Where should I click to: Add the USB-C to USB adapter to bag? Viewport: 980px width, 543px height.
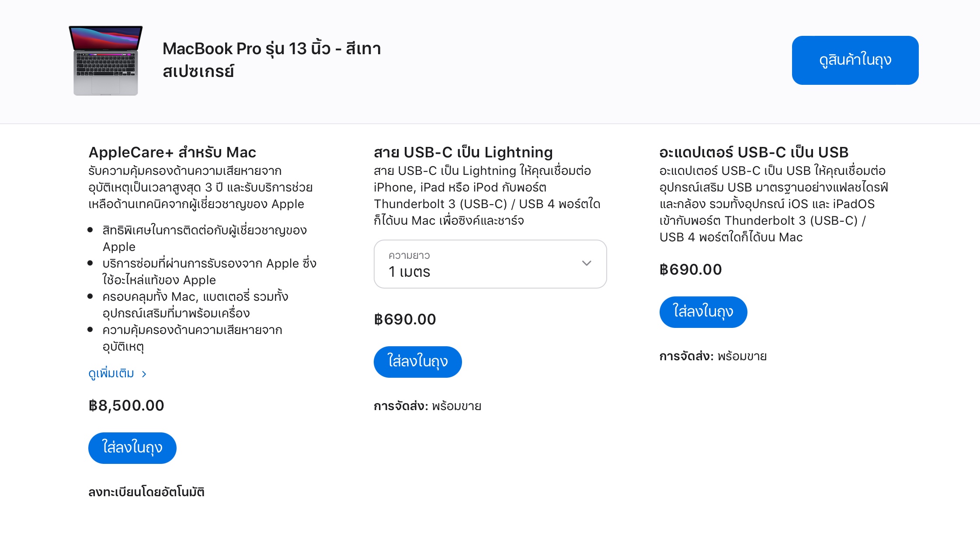[703, 312]
